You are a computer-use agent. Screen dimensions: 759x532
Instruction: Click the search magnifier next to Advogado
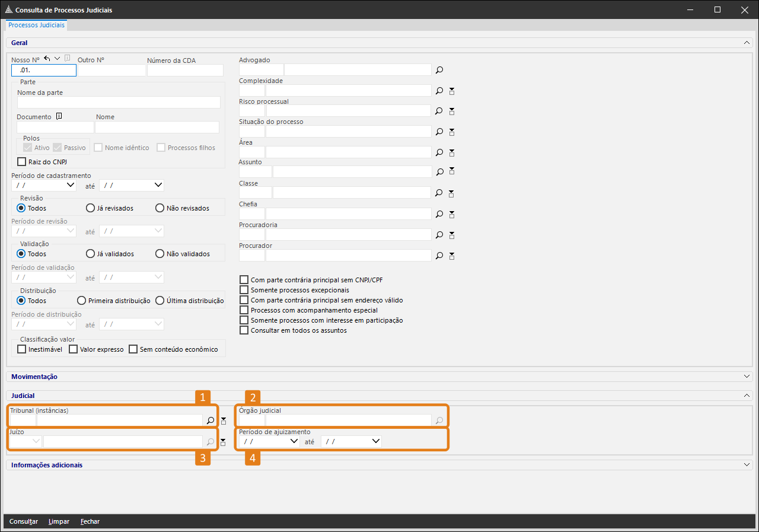(x=439, y=70)
